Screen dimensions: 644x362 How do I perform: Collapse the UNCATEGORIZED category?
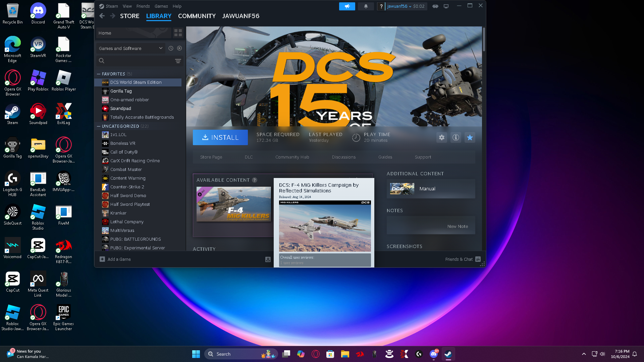click(99, 126)
